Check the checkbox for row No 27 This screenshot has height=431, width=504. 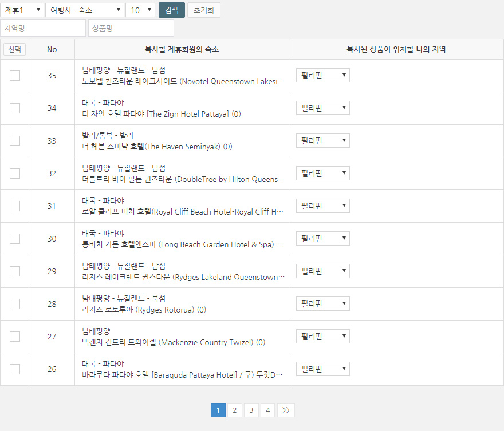[15, 337]
